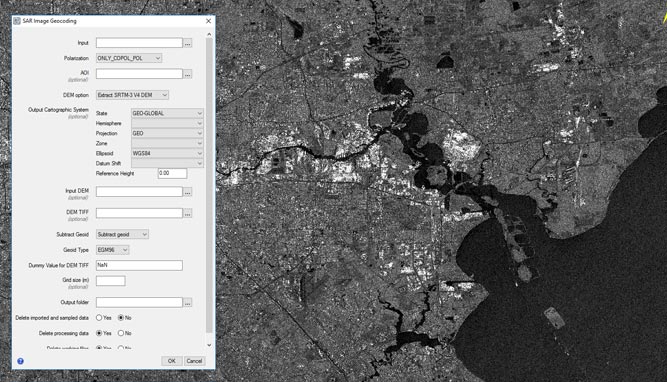The image size is (667, 382).
Task: Open the blue help icon
Action: pyautogui.click(x=20, y=361)
